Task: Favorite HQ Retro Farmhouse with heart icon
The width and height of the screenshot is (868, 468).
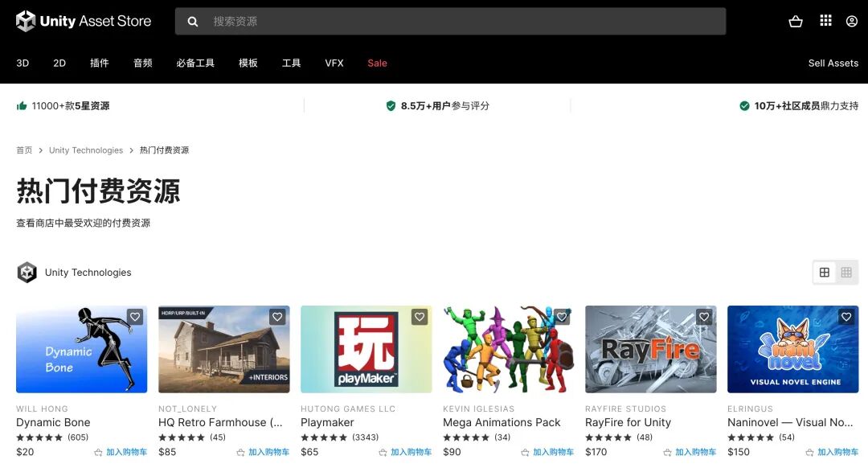Action: coord(277,317)
